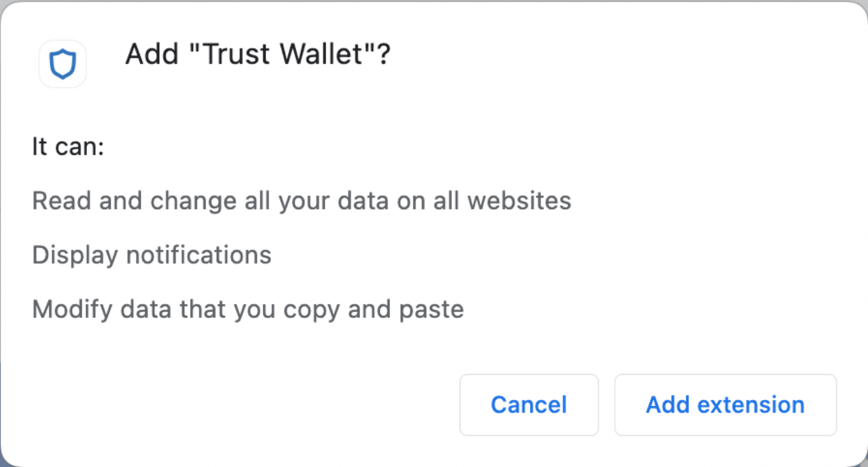This screenshot has width=868, height=467.
Task: Cancel the extension install dialog
Action: (529, 405)
